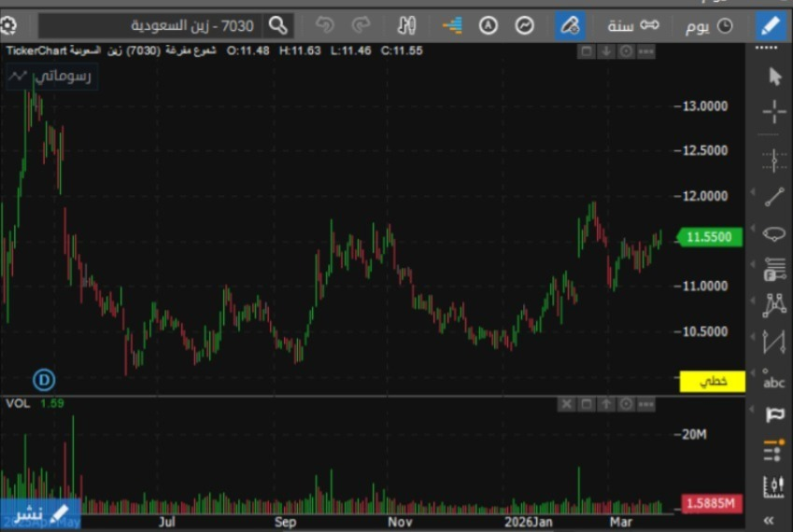
Task: Click the green 11.5500 price label
Action: tap(710, 237)
